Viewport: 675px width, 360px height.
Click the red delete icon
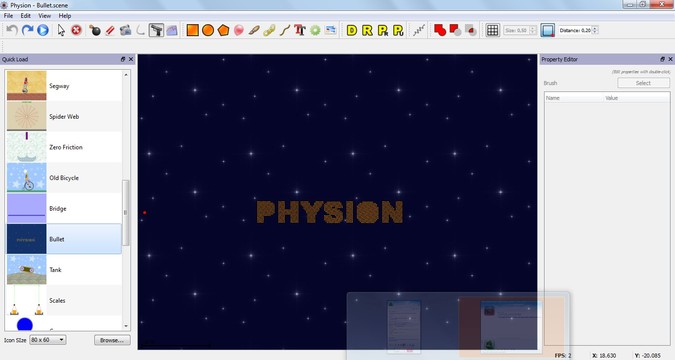tap(76, 30)
